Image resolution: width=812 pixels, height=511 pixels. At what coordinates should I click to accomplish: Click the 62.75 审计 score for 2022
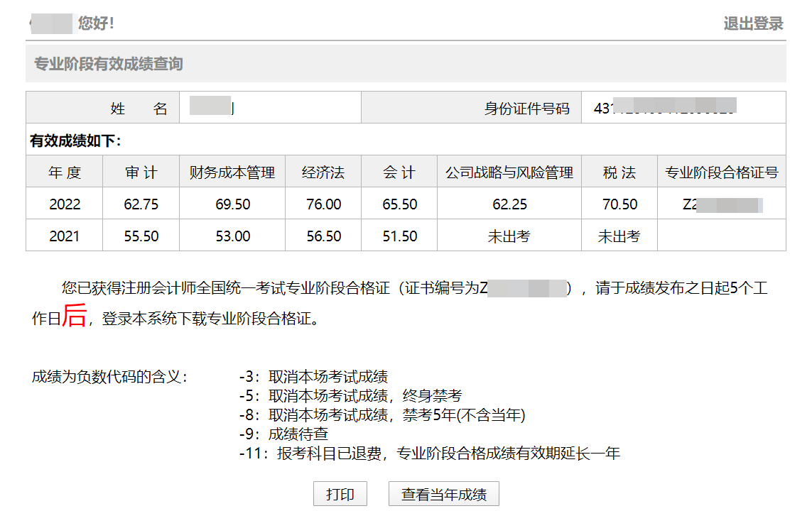click(x=141, y=204)
